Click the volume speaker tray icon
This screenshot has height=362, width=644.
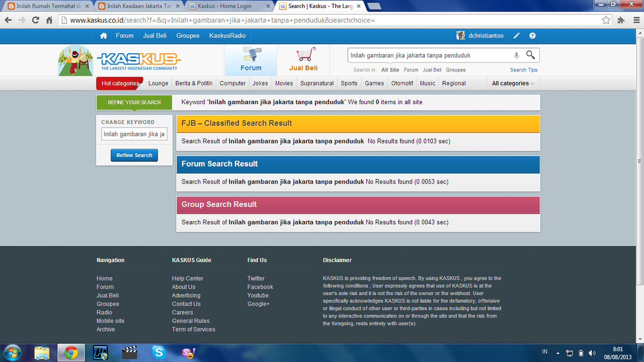tap(592, 353)
